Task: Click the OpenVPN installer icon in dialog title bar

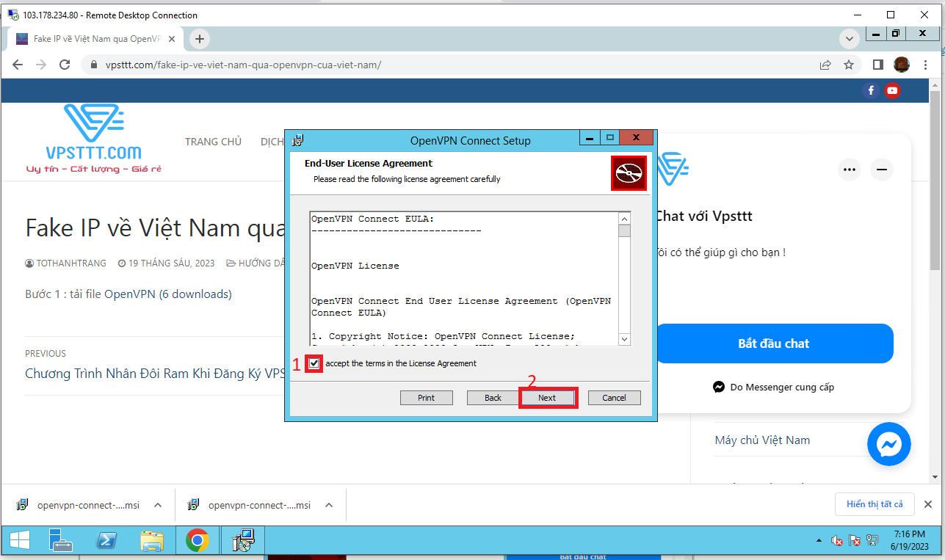Action: coord(299,140)
